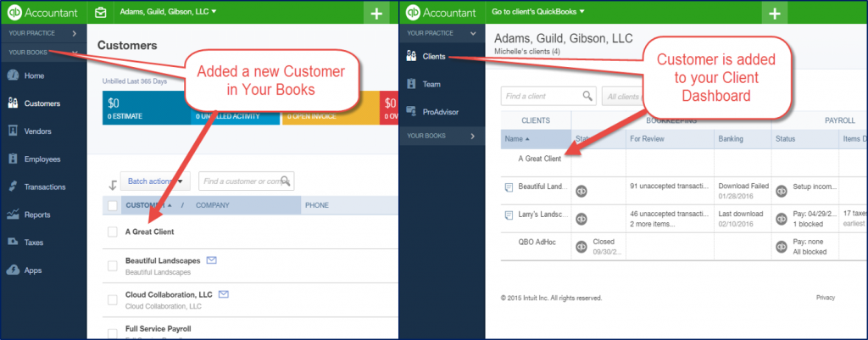The width and height of the screenshot is (868, 340).
Task: Click the QuickBooks logo in left window
Action: (14, 13)
